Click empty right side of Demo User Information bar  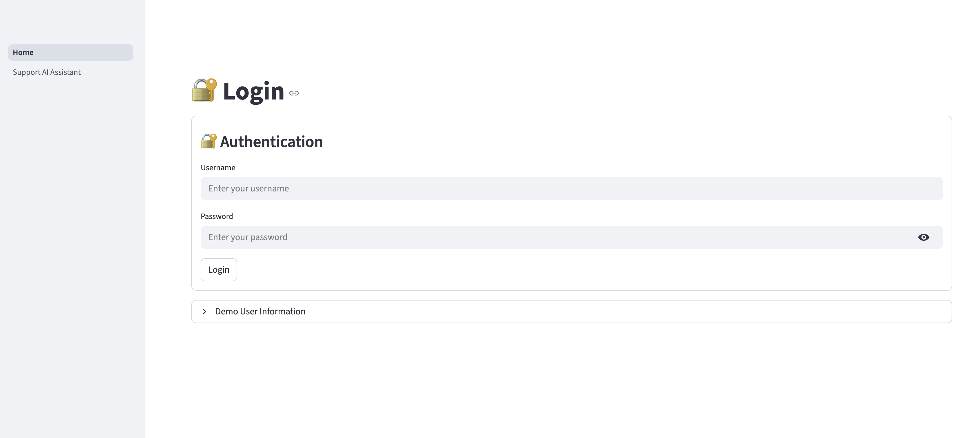pyautogui.click(x=723, y=312)
